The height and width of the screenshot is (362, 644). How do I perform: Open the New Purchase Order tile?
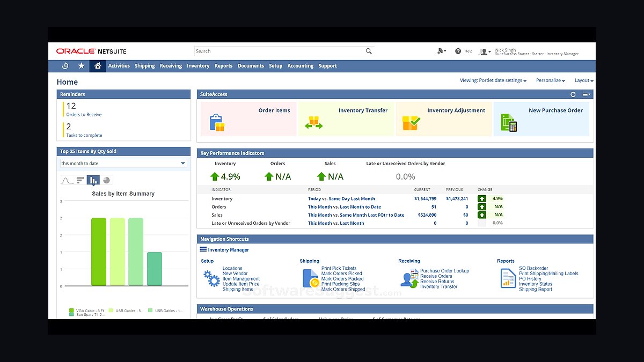[x=541, y=119]
